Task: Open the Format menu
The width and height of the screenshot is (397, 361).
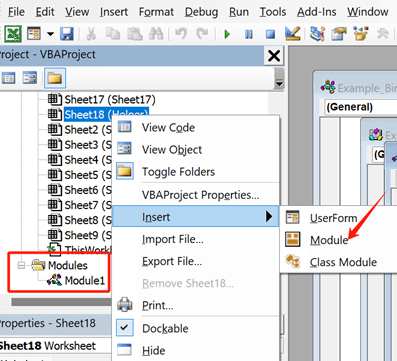Action: point(156,12)
